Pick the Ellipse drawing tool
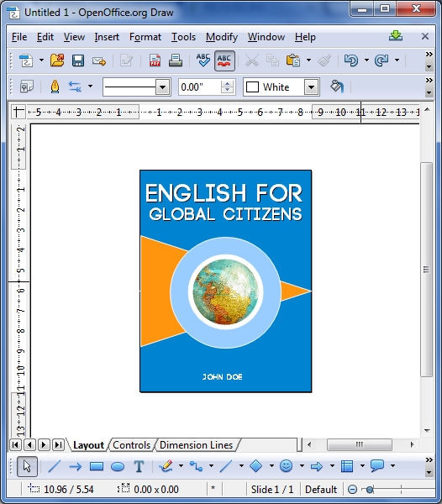The height and width of the screenshot is (504, 442). click(118, 466)
